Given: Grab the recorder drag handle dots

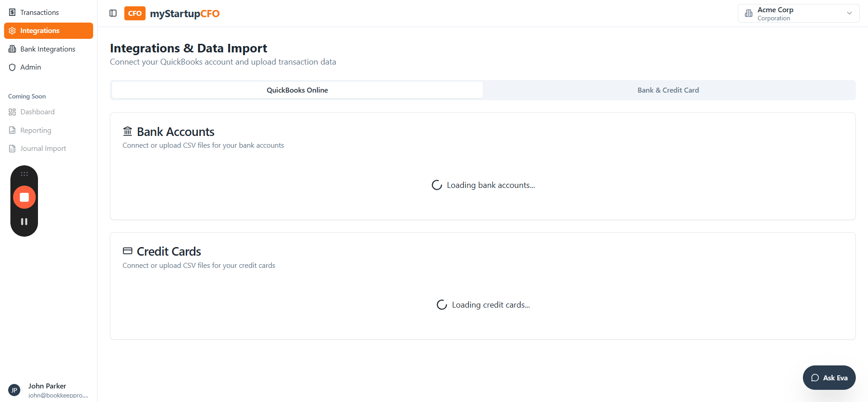Looking at the screenshot, I should coord(24,174).
